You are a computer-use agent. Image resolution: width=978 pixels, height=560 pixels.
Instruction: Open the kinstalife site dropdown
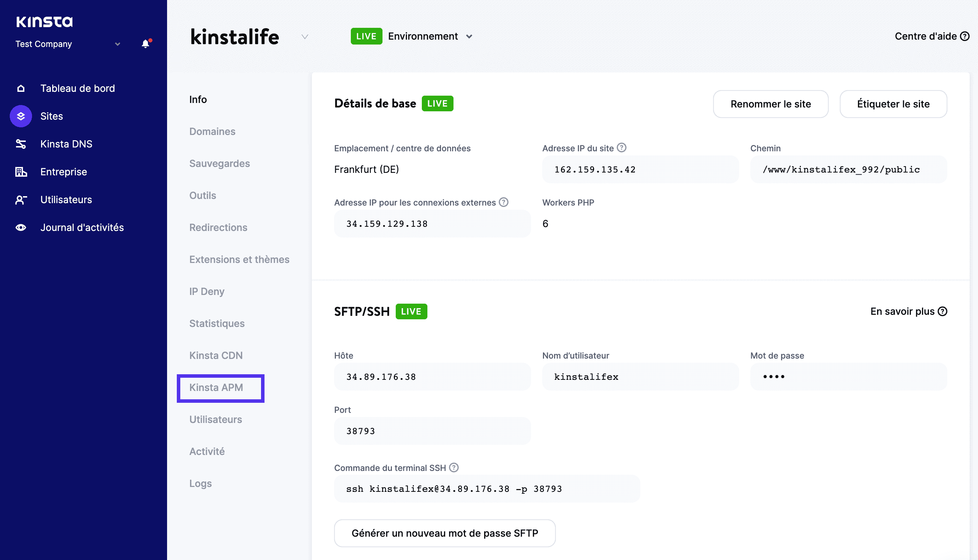tap(304, 37)
